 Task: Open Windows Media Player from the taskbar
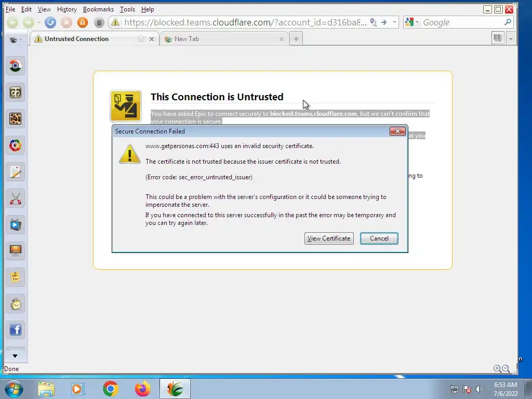(77, 389)
